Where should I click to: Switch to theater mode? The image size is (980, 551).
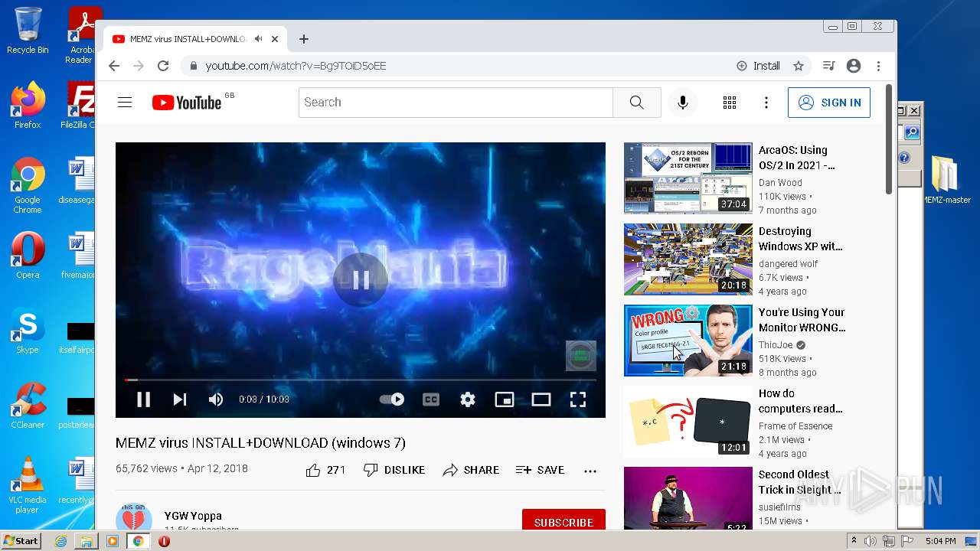point(541,399)
